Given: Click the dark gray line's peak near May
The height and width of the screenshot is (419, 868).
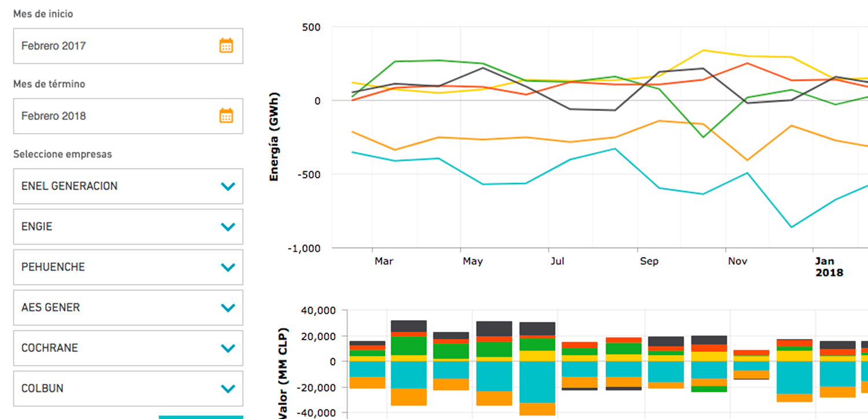Looking at the screenshot, I should click(x=483, y=68).
